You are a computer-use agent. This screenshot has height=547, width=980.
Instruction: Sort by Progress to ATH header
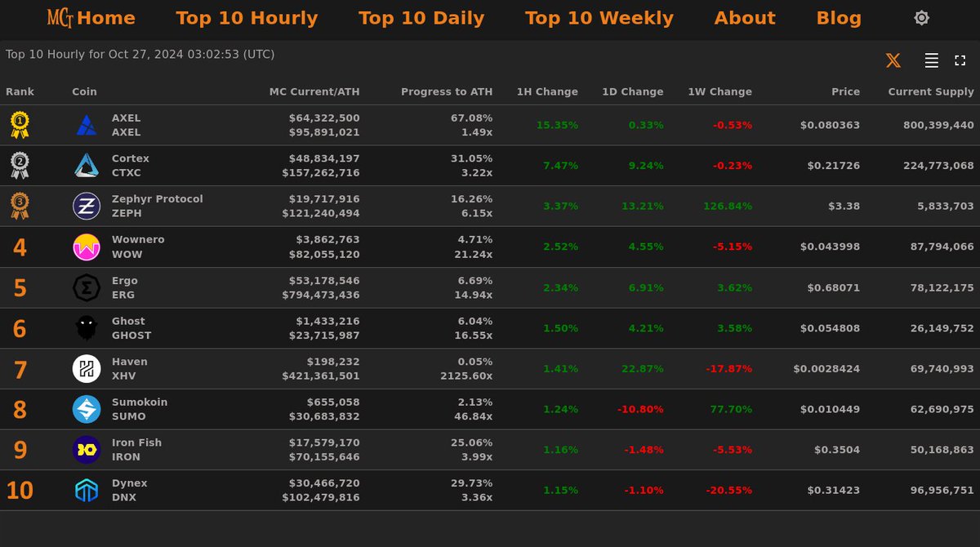coord(447,91)
